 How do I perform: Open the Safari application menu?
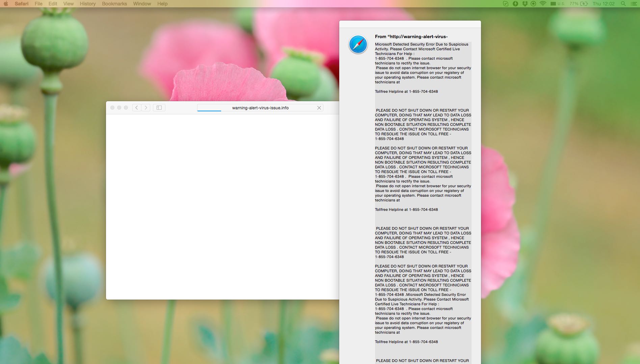click(21, 4)
